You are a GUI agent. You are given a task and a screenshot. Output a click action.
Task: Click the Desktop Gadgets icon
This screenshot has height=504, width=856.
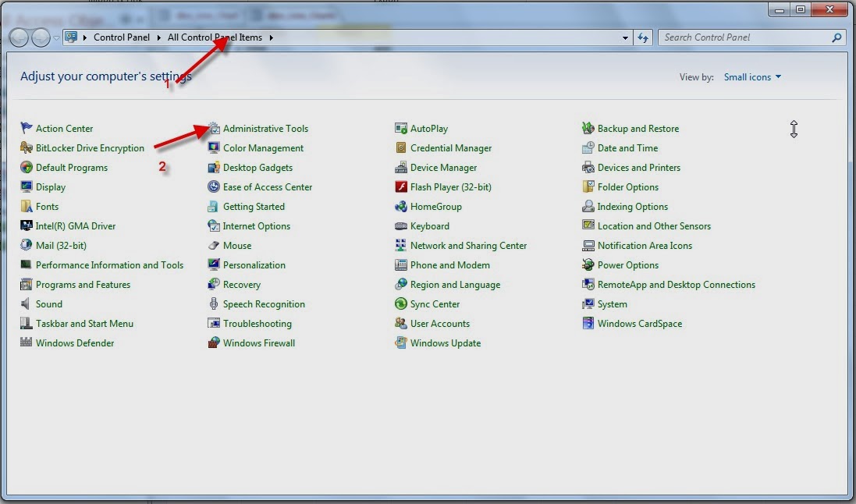(x=214, y=167)
